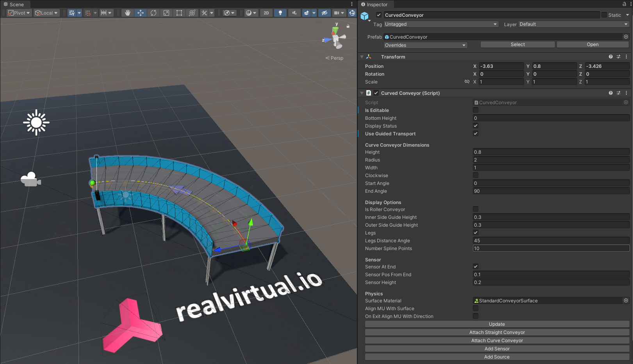This screenshot has height=364, width=633.
Task: Choose the Scale tool
Action: (x=166, y=13)
